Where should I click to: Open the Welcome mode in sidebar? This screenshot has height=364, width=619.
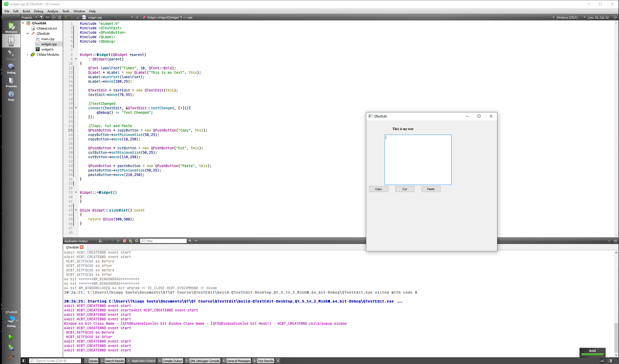click(11, 27)
